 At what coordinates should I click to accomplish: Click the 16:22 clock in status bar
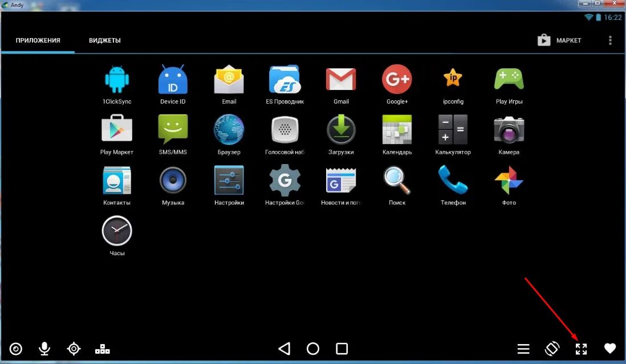click(x=613, y=17)
